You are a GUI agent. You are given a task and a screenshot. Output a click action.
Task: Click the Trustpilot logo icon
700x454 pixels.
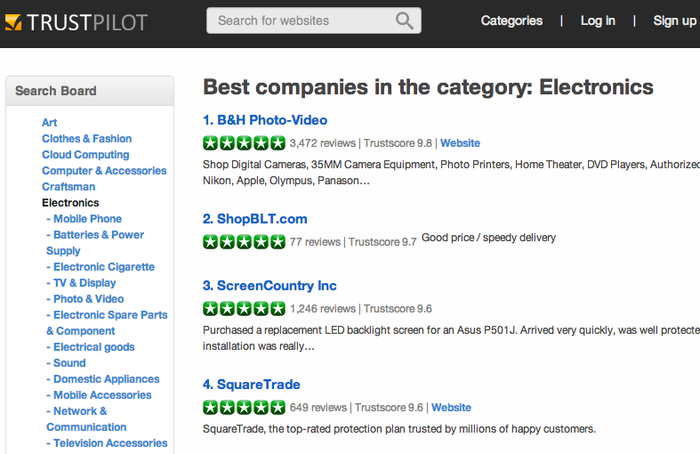coord(13,22)
